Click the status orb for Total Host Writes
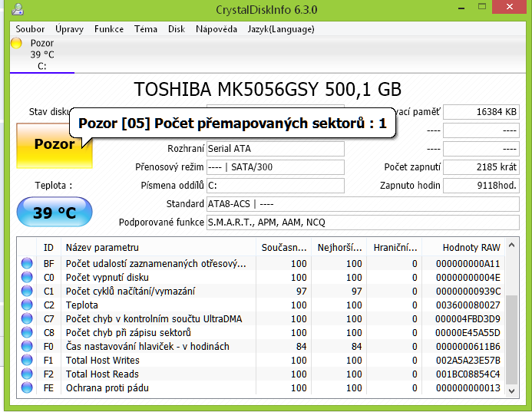Screen dimensions: 532x412 tap(28, 361)
